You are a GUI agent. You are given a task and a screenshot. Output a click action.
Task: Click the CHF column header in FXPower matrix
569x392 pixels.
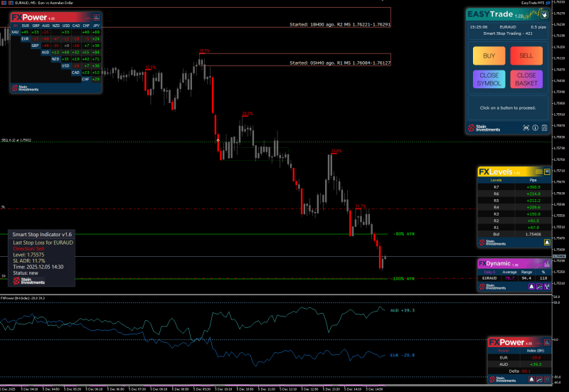(x=86, y=26)
